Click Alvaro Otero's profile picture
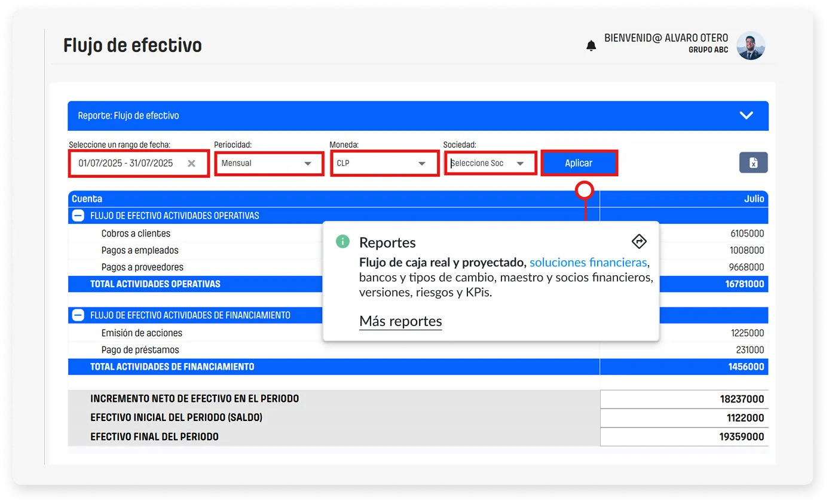The width and height of the screenshot is (829, 504). (751, 45)
